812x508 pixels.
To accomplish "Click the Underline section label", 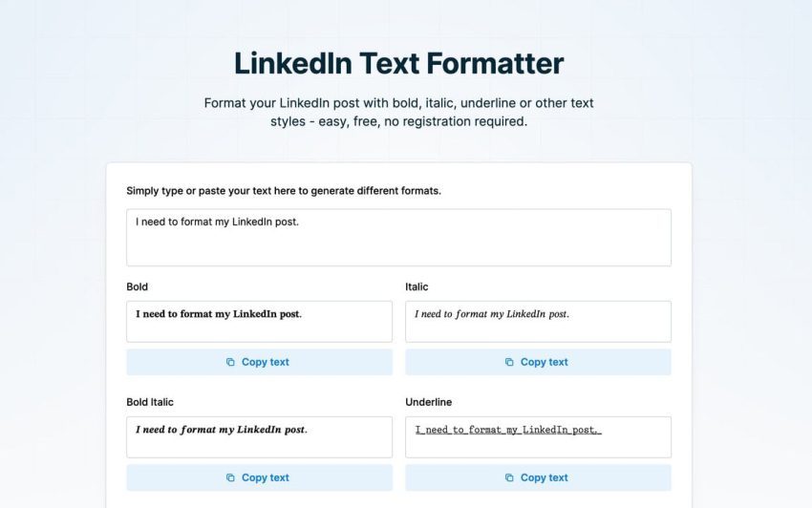I will point(429,402).
